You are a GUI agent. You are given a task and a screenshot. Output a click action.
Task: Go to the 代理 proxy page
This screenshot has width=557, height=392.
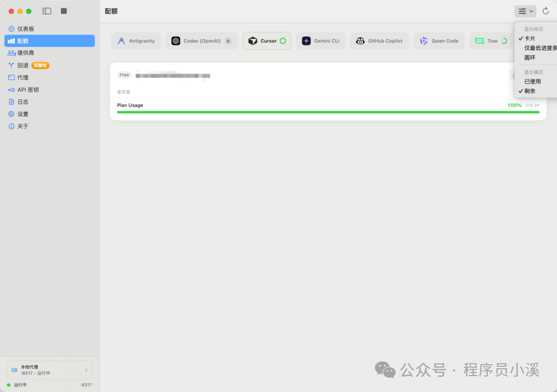[x=50, y=77]
